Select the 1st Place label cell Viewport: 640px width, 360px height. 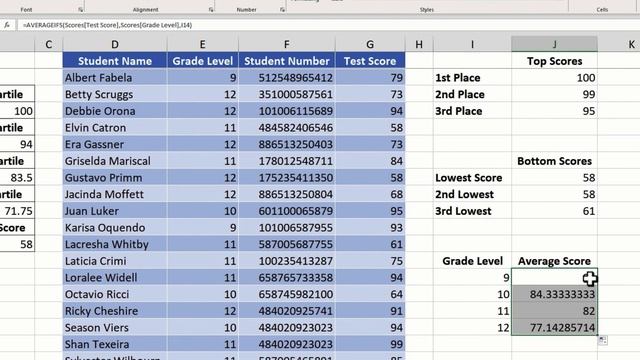point(472,78)
